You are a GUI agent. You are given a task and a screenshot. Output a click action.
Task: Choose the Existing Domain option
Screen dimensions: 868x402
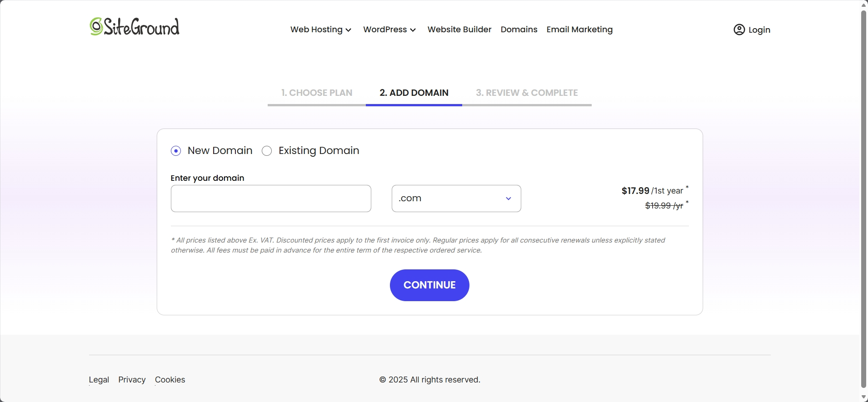pos(267,151)
